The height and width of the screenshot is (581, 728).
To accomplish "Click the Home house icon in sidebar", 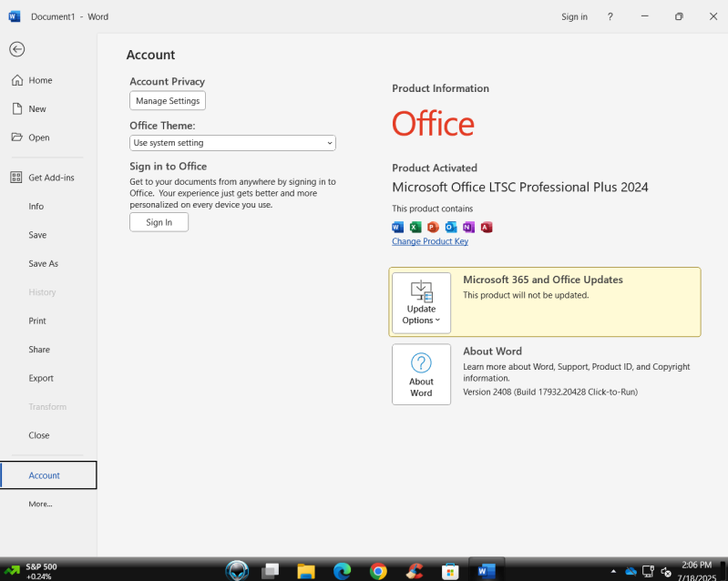I will (x=17, y=80).
